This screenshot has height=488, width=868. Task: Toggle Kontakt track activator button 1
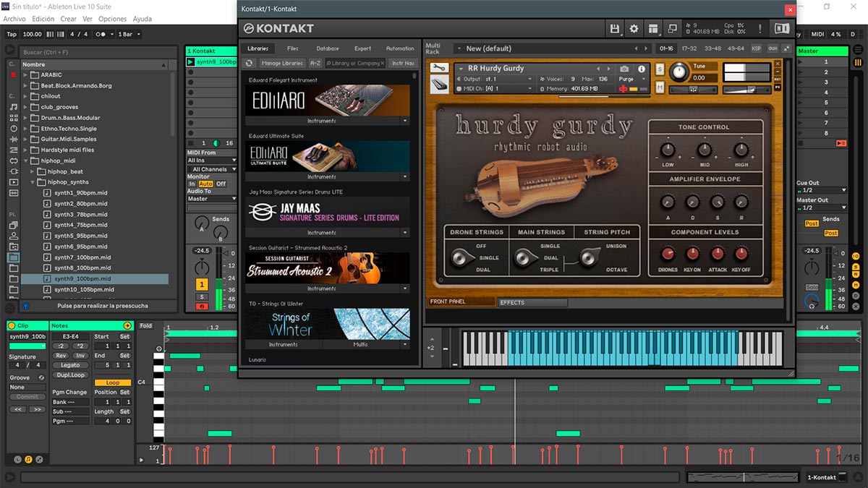coord(202,285)
